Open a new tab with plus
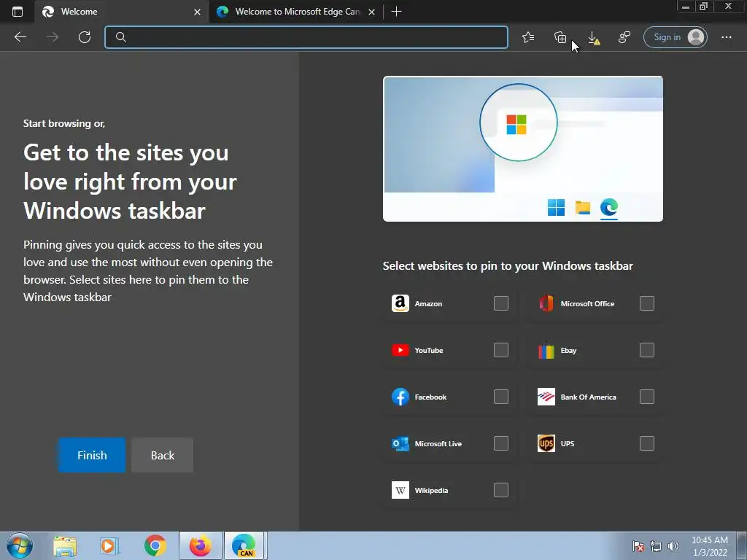This screenshot has height=560, width=747. [396, 12]
